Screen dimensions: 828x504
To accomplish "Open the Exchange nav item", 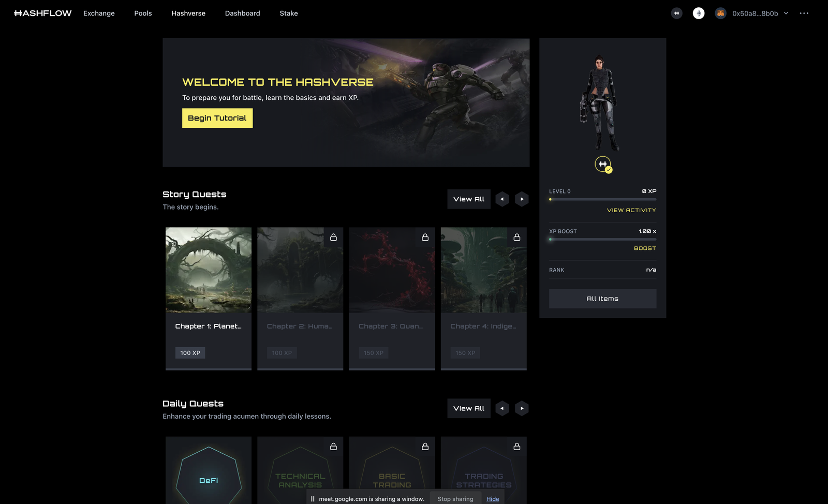I will click(99, 13).
